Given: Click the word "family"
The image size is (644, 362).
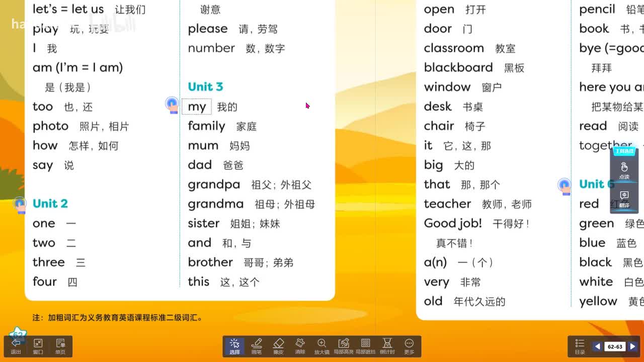Looking at the screenshot, I should [x=206, y=126].
